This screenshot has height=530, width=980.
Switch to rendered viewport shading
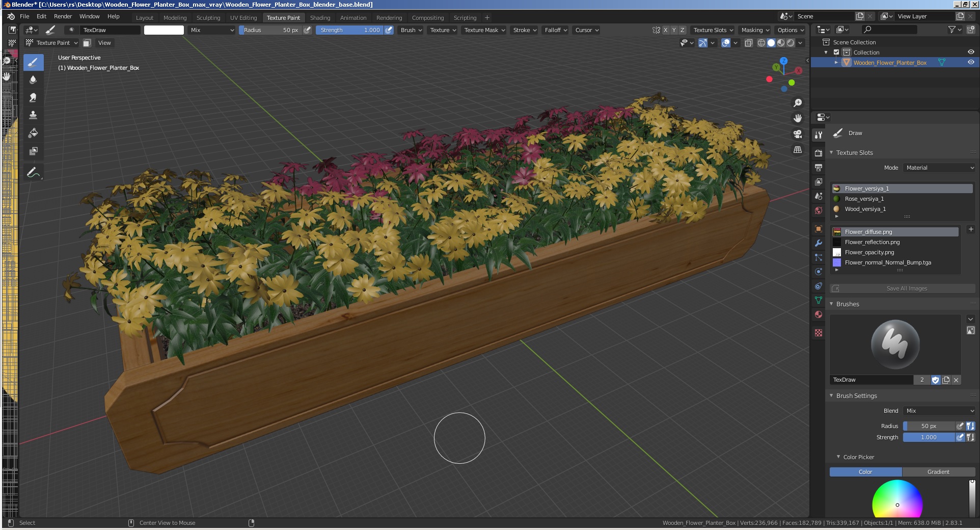(x=791, y=43)
